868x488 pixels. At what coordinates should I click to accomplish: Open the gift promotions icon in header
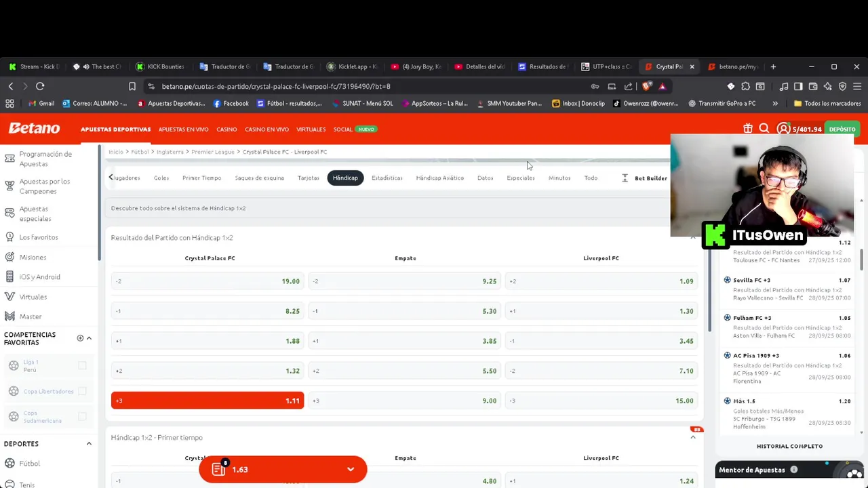(x=747, y=129)
